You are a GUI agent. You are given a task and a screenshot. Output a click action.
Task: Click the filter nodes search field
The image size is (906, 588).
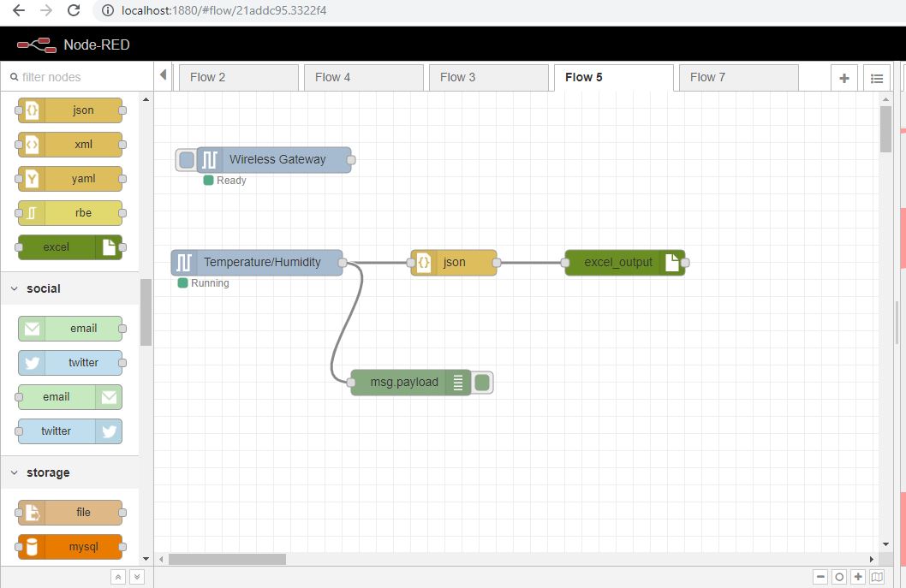[x=77, y=77]
